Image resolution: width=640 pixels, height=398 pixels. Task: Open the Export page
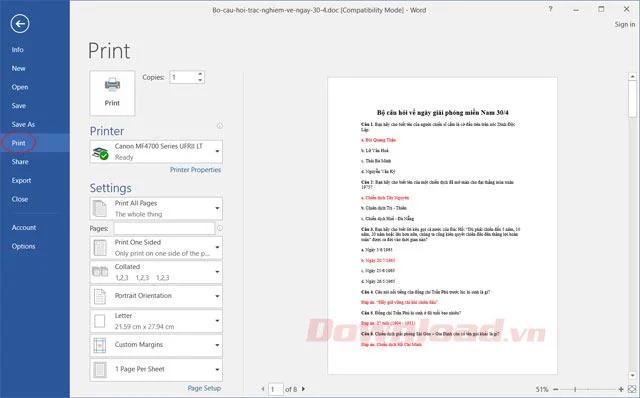[x=21, y=180]
